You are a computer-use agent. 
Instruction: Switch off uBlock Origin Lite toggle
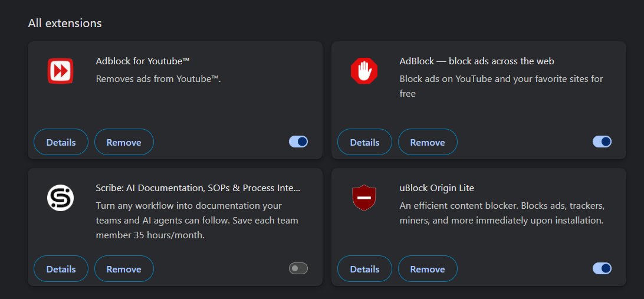(602, 268)
